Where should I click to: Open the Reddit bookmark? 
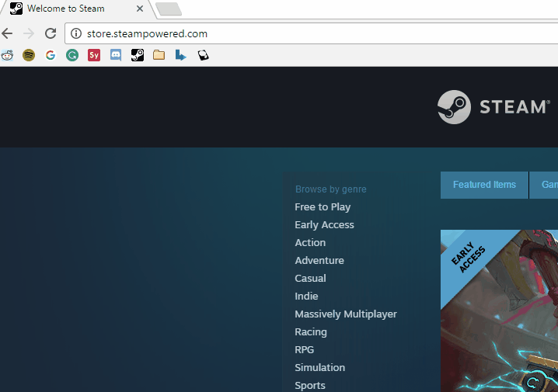pos(7,55)
